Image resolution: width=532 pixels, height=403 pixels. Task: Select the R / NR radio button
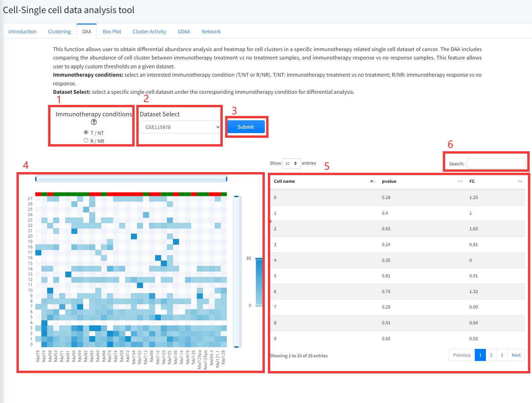(86, 140)
